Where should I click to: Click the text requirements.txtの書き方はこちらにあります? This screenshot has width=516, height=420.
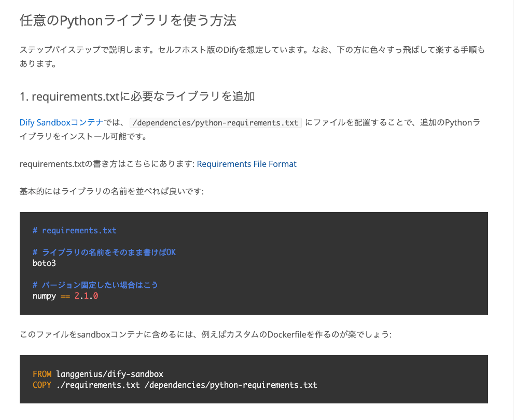coord(107,164)
